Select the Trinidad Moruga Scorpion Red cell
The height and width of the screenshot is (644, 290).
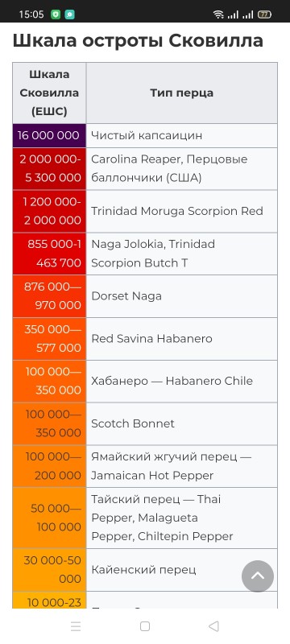181,211
